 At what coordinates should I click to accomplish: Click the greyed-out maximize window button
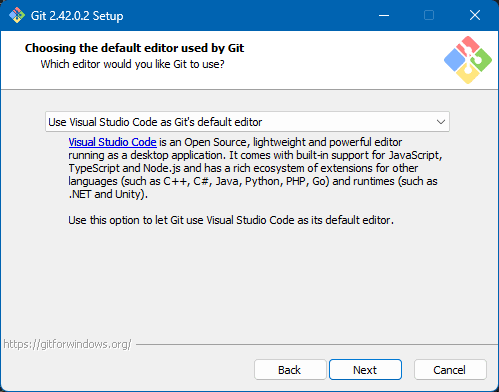coord(429,15)
